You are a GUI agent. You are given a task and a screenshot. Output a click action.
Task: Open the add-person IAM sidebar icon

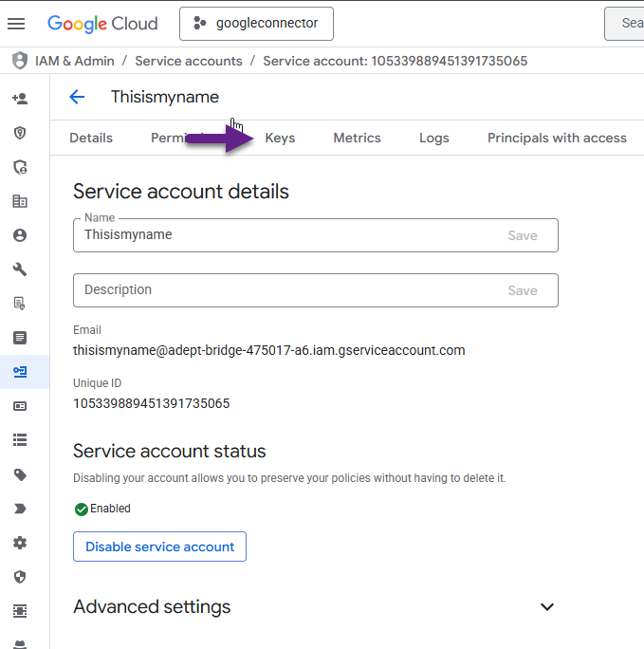[x=19, y=99]
